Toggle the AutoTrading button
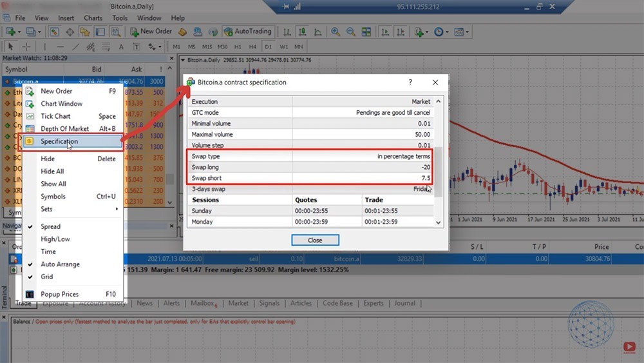Viewport: 644px width, 363px height. tap(248, 32)
